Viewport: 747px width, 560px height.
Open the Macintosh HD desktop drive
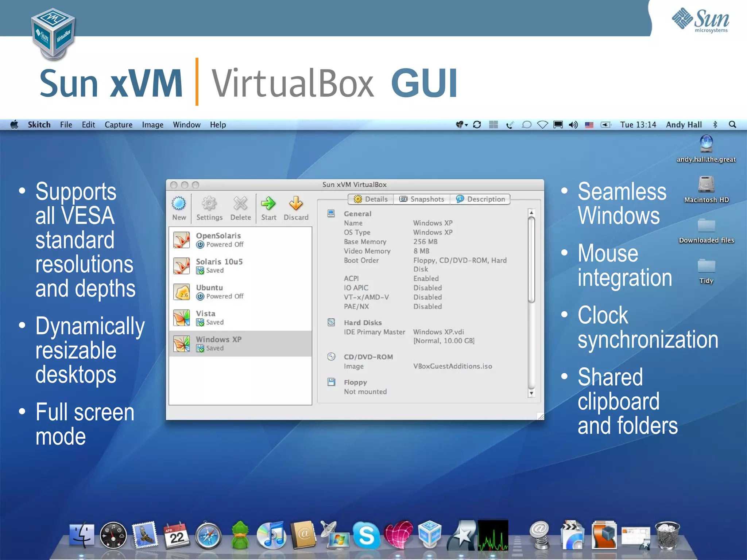point(706,185)
